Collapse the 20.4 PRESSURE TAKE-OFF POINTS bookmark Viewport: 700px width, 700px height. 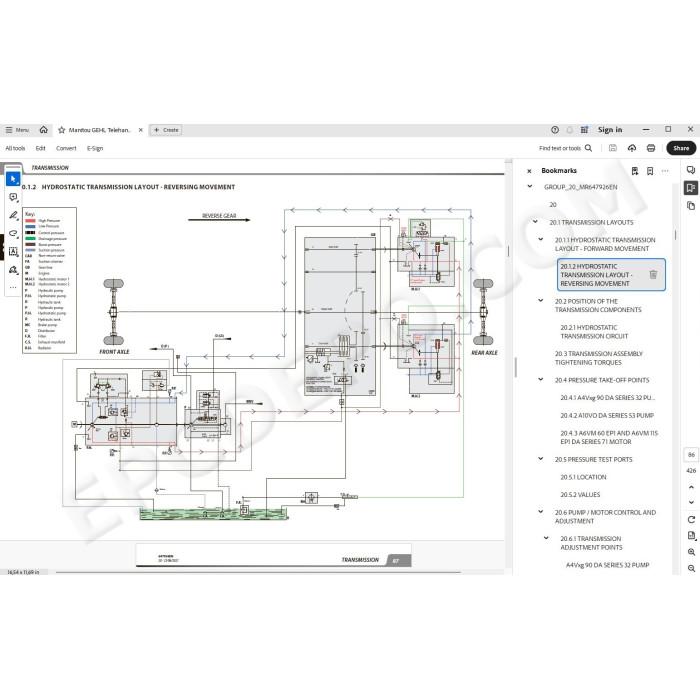[x=541, y=380]
